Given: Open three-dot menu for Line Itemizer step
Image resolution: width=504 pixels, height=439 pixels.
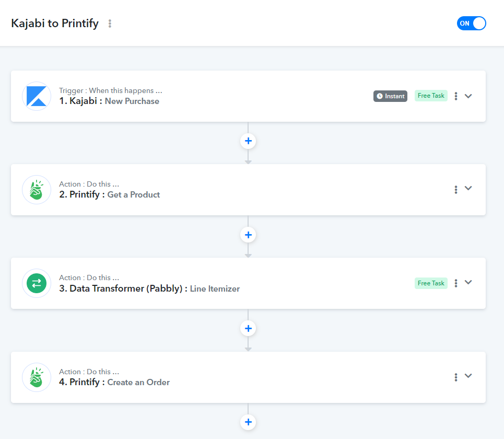Looking at the screenshot, I should [x=456, y=283].
